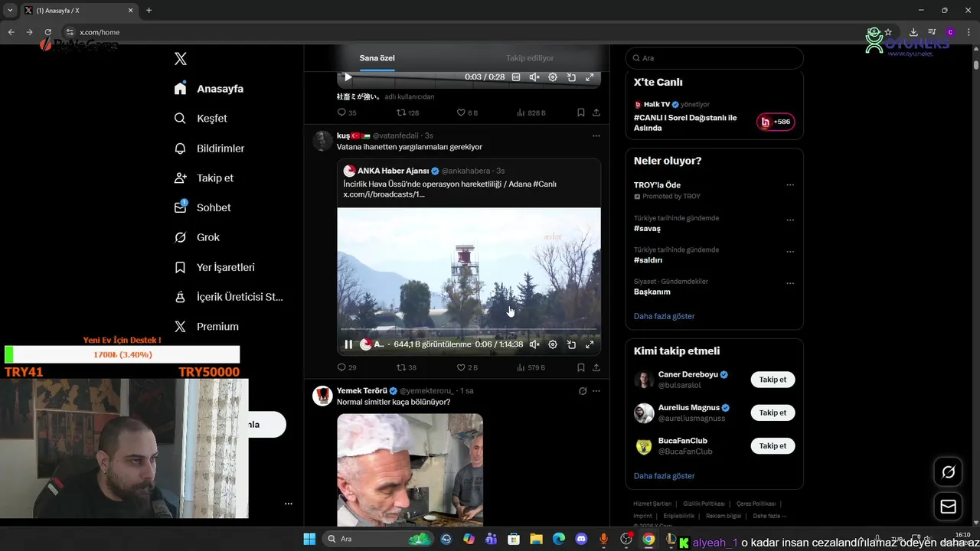Image resolution: width=980 pixels, height=551 pixels.
Task: Open Grok from the sidebar
Action: pyautogui.click(x=197, y=237)
